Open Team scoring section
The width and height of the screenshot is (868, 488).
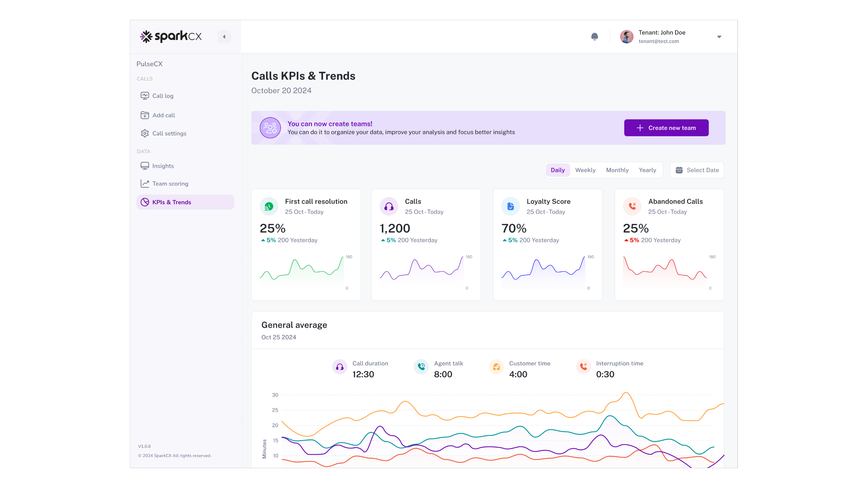click(185, 183)
